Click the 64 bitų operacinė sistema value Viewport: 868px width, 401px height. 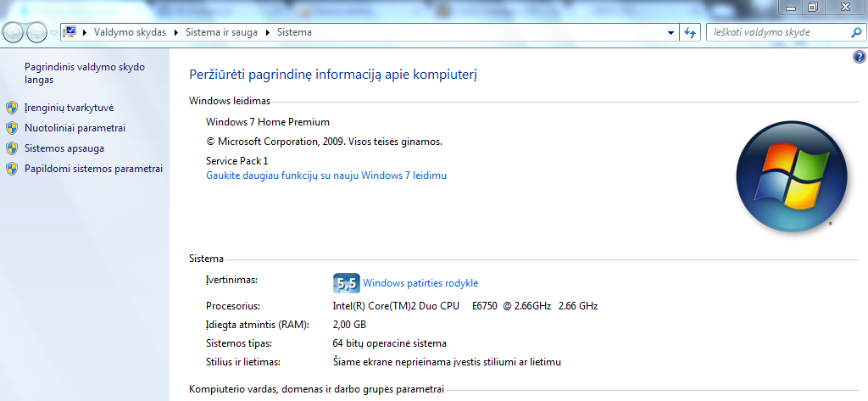389,343
